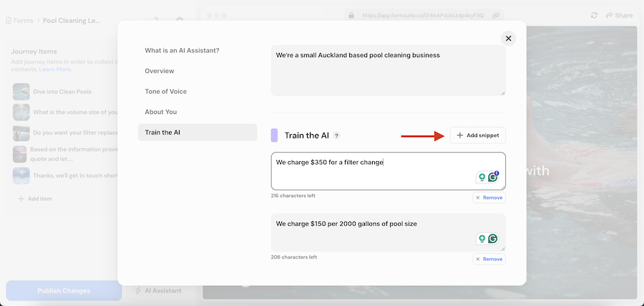The image size is (644, 306).
Task: Click the Add snippet button
Action: 477,135
